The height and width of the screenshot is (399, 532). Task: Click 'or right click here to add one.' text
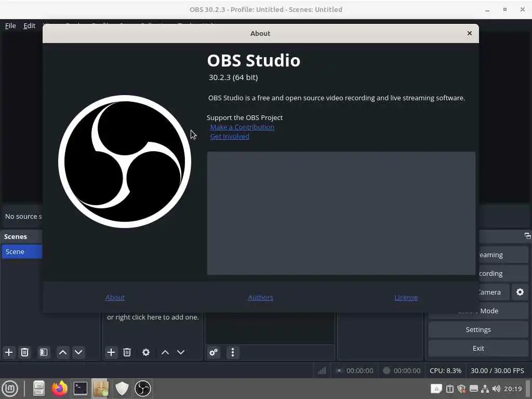tap(153, 317)
